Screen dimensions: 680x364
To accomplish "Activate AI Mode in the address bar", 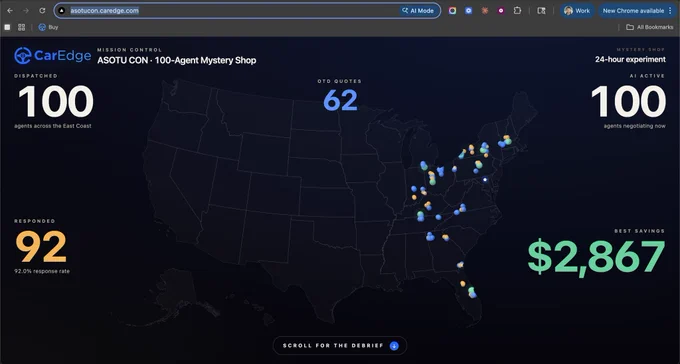I will click(x=418, y=10).
